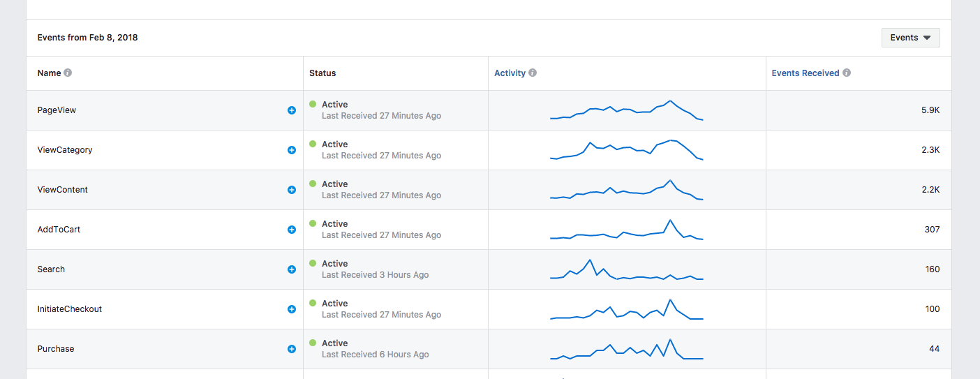This screenshot has height=379, width=980.
Task: Click the 100 events received value
Action: (932, 309)
